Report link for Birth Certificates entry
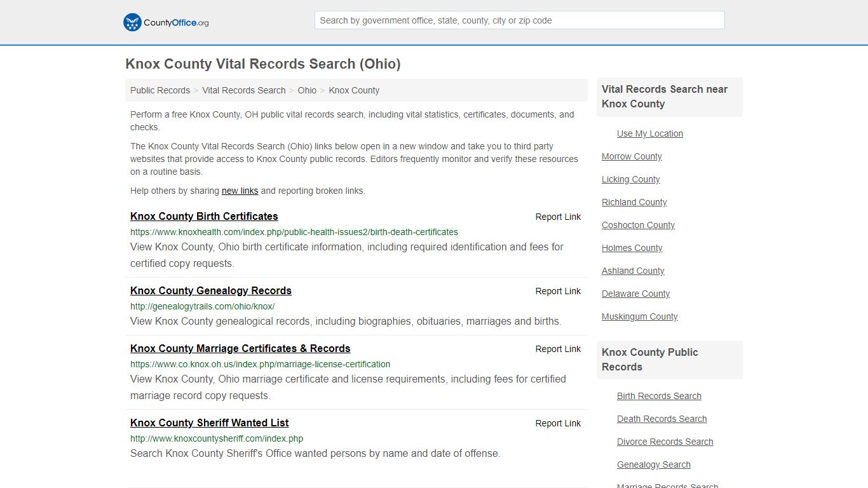The image size is (868, 488). 558,217
